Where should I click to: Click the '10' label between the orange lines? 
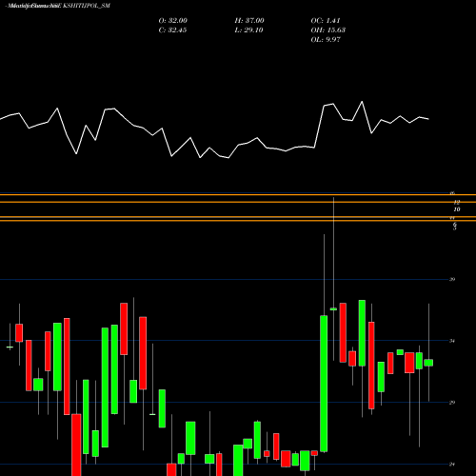(x=457, y=209)
